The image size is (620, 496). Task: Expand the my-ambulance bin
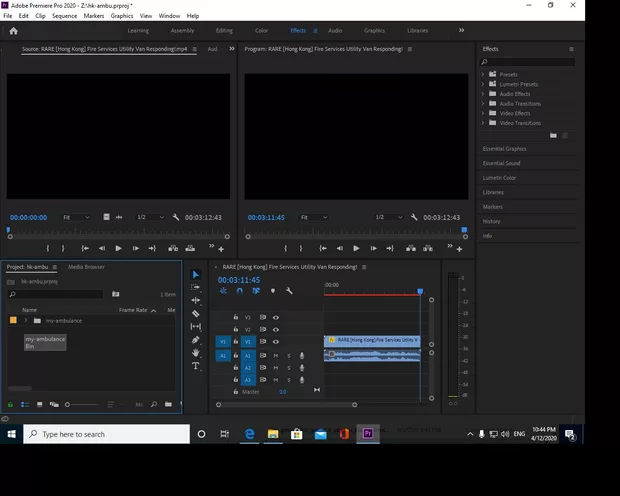click(26, 321)
